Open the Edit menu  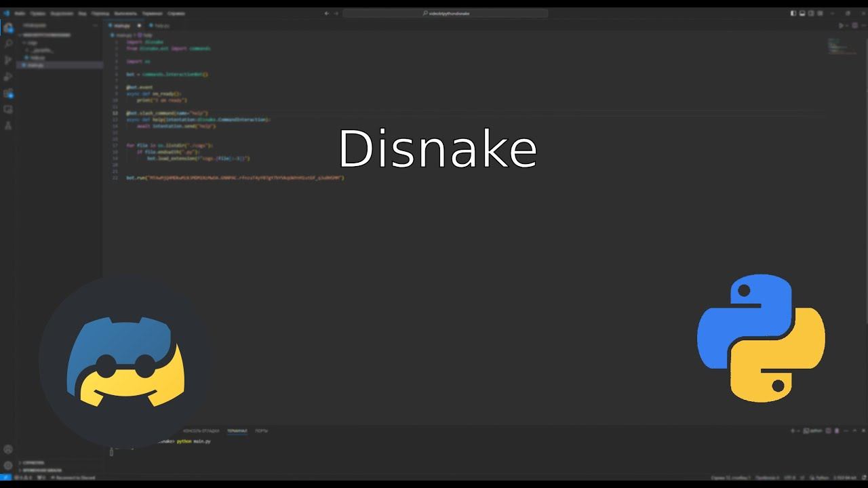(38, 14)
